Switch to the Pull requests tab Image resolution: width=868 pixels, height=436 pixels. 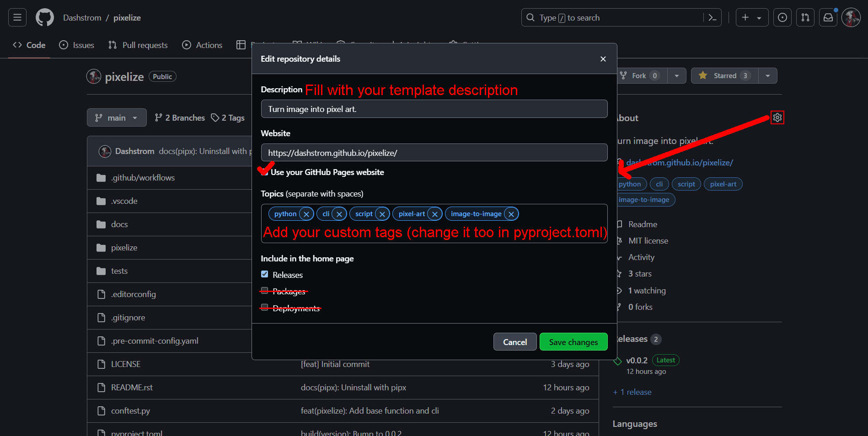(x=138, y=45)
